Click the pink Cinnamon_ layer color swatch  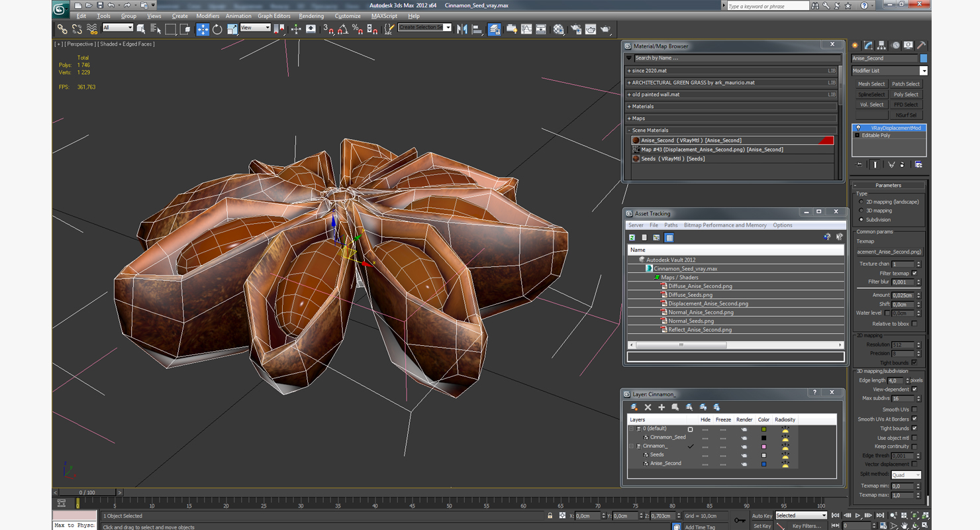point(763,447)
